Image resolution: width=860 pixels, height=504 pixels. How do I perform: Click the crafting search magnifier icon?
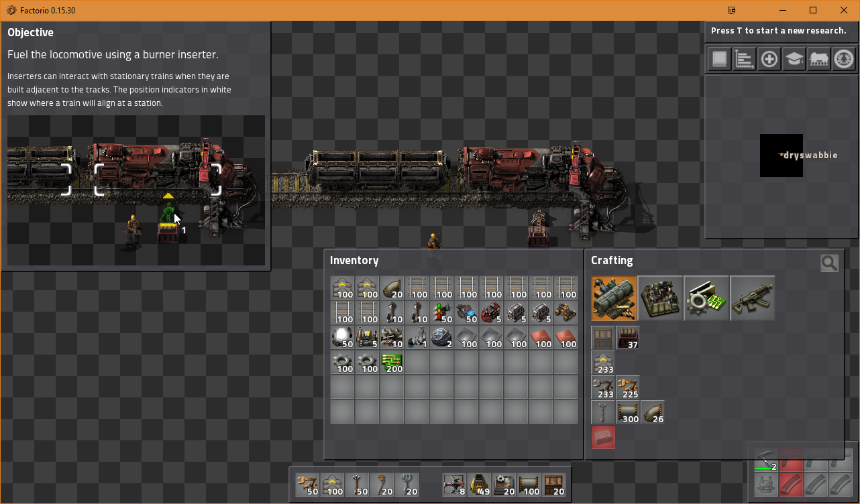pyautogui.click(x=829, y=263)
